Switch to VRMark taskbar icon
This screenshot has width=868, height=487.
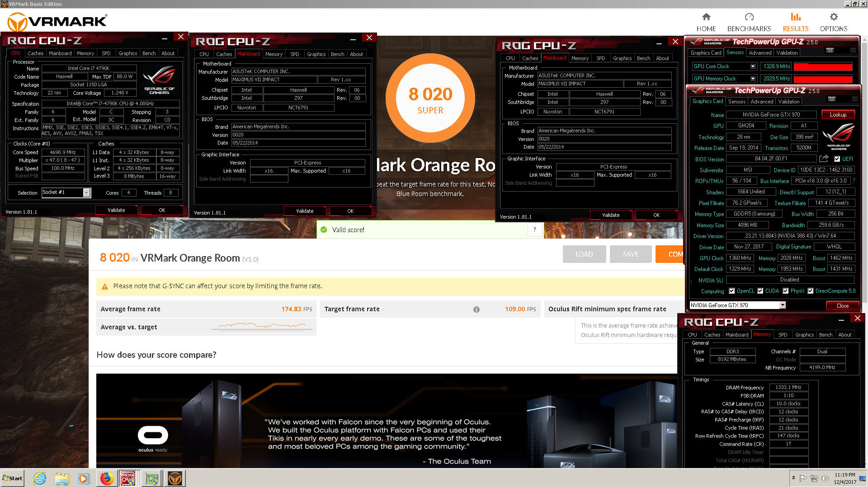pos(175,478)
